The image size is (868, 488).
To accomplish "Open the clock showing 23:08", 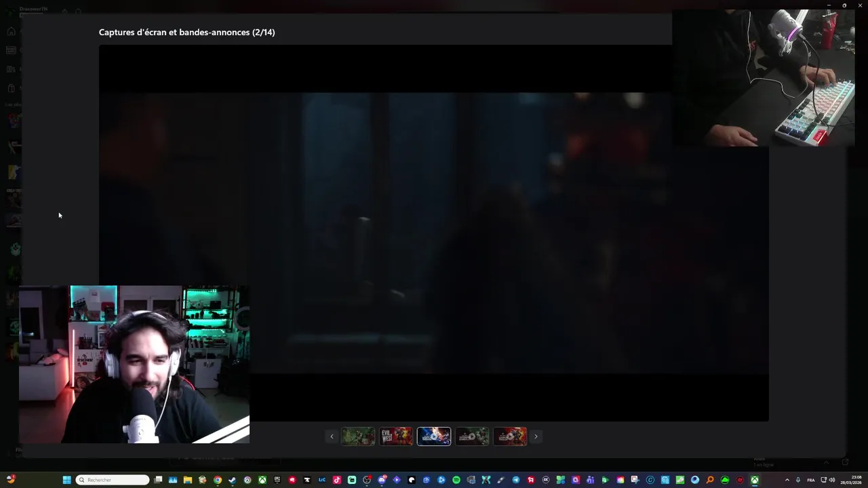I will point(852,480).
